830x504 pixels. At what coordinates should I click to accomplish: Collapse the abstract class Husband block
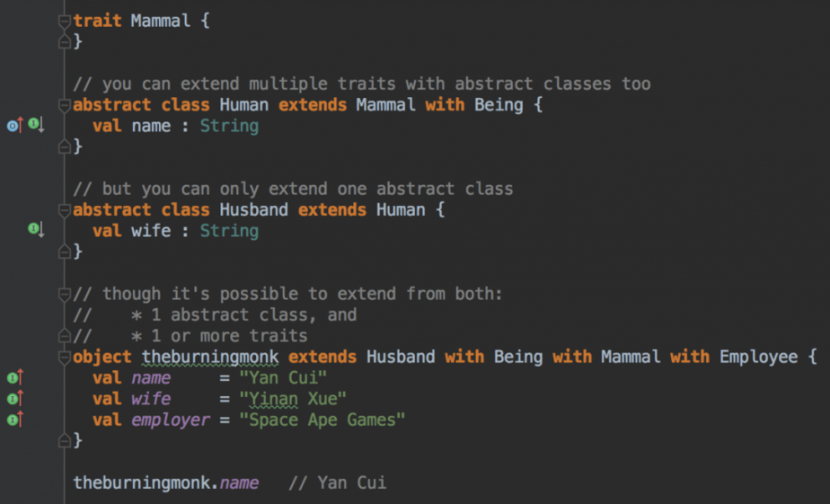click(64, 210)
